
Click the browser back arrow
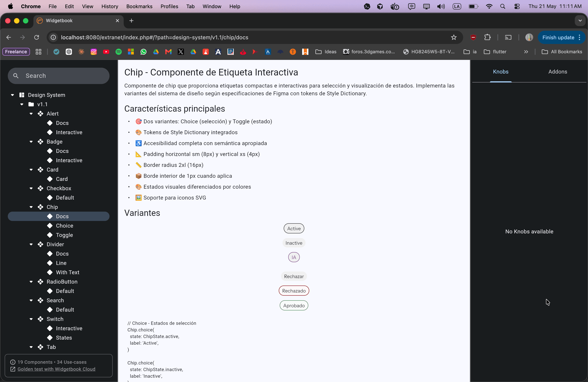pyautogui.click(x=9, y=37)
